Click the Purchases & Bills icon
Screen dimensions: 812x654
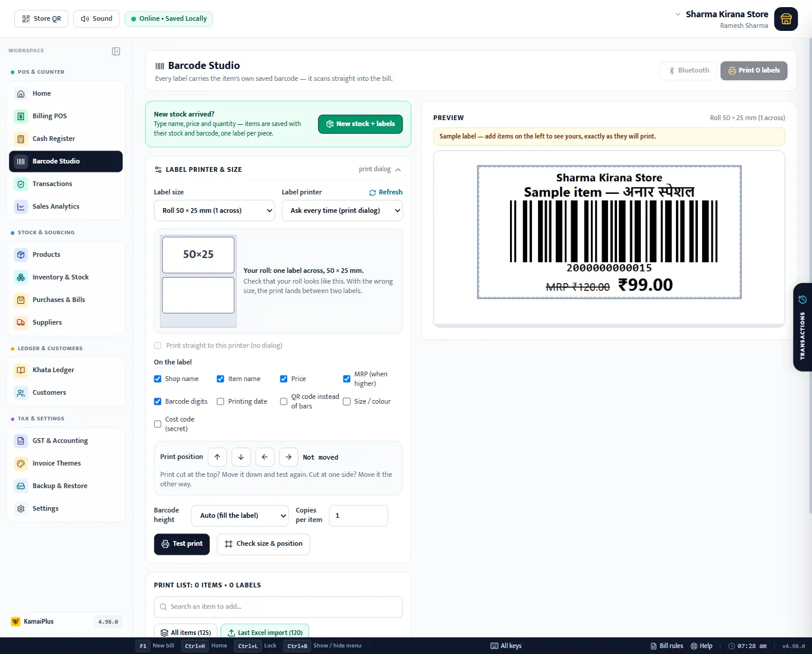pos(21,300)
